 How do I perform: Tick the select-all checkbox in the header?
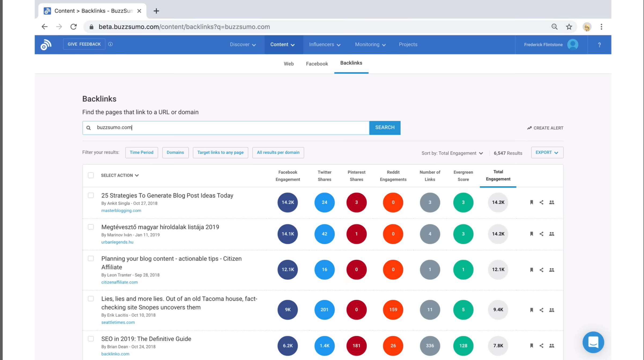coord(91,175)
